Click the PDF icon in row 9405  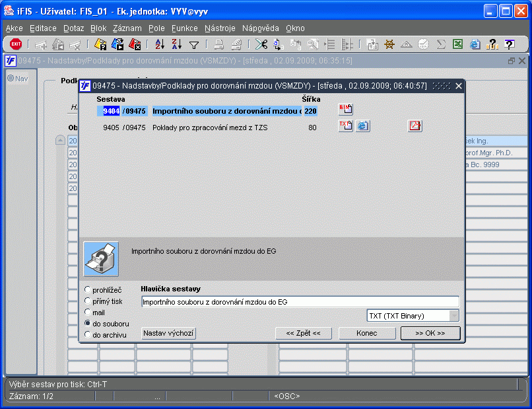click(x=415, y=126)
